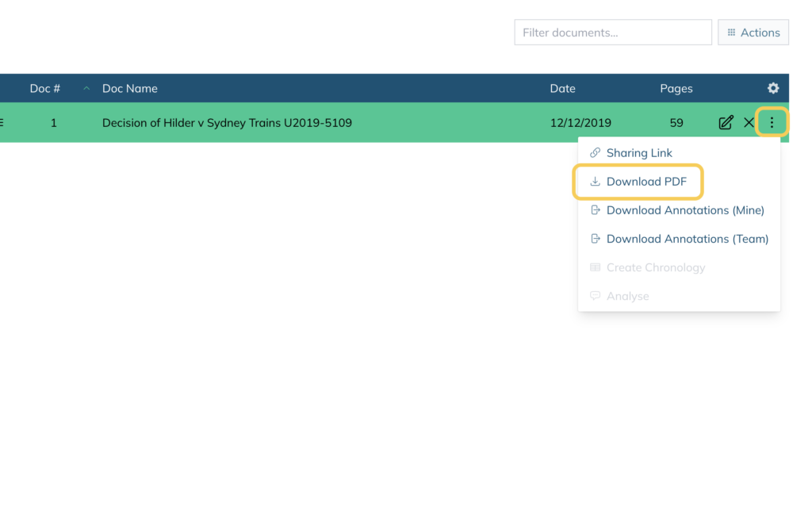The image size is (812, 522).
Task: Open table settings gear icon
Action: [x=773, y=88]
